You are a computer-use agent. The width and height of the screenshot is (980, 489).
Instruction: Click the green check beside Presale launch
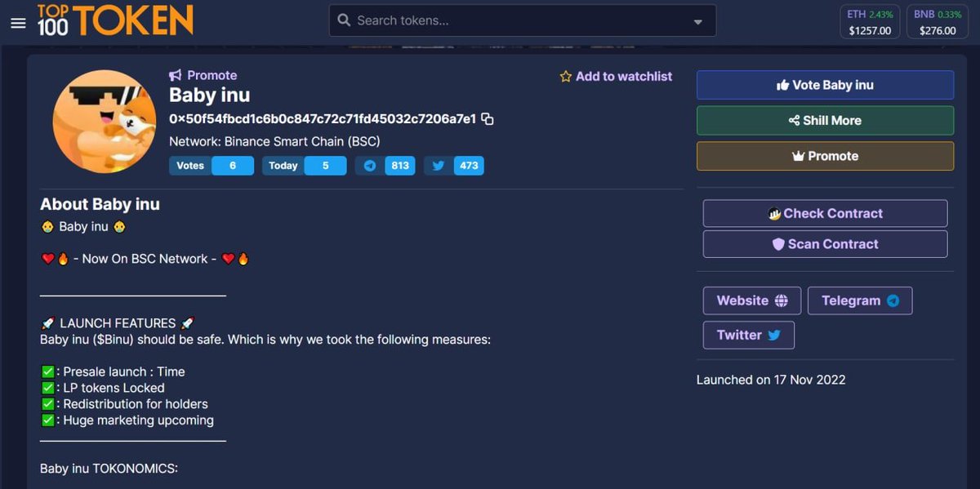click(47, 372)
